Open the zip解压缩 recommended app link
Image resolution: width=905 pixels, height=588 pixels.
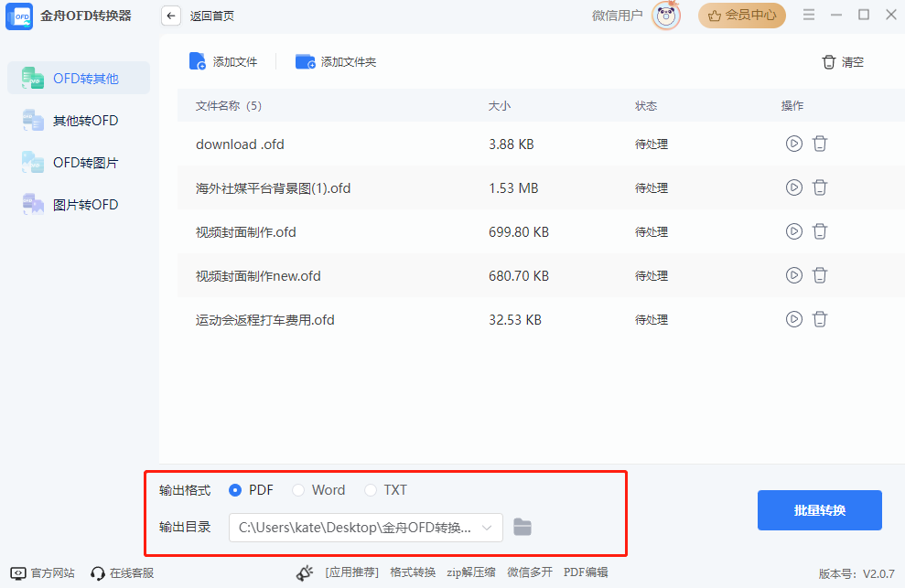click(x=471, y=572)
